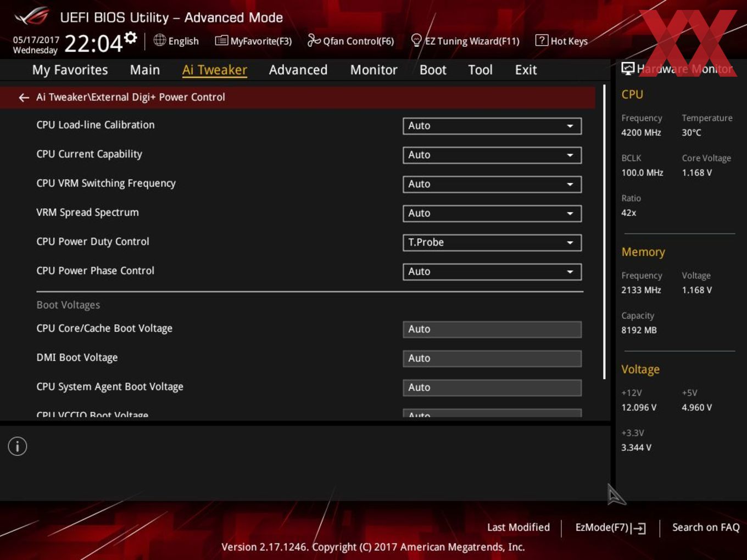Switch to My Favorites tab
This screenshot has width=747, height=560.
tap(70, 70)
